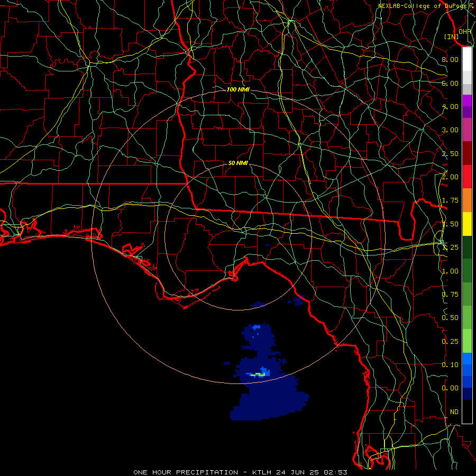The height and width of the screenshot is (476, 476).
Task: Click the light blue swatch above 0.10
Action: coord(467,359)
